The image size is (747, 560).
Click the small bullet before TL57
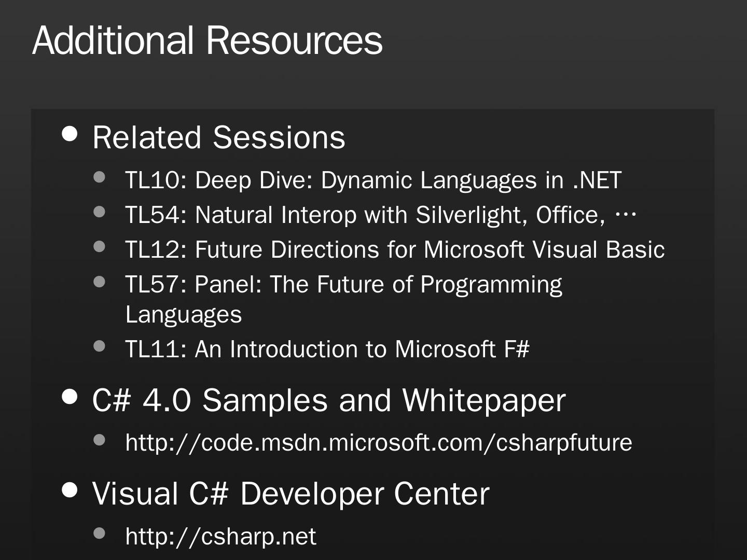tap(100, 282)
